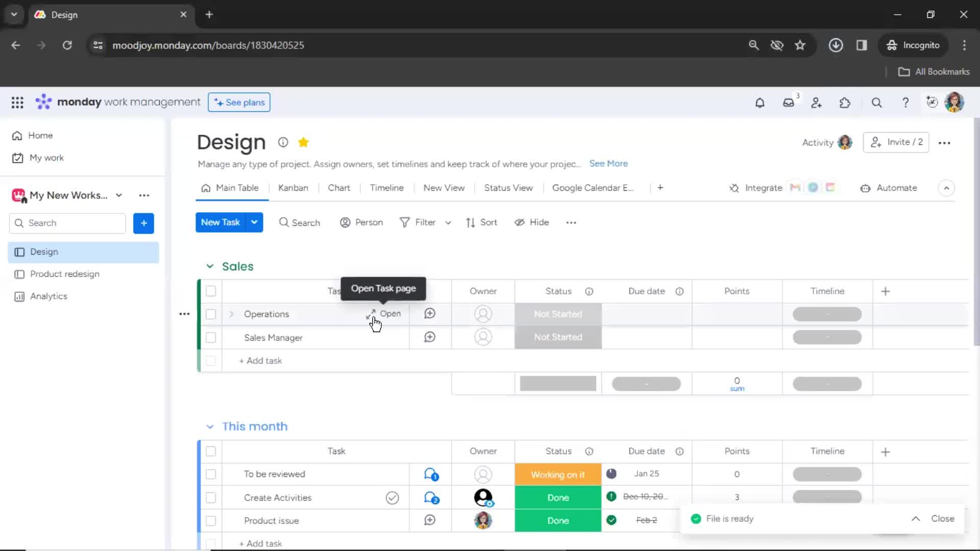Select all tasks checkbox in Sales header
980x551 pixels.
[211, 291]
